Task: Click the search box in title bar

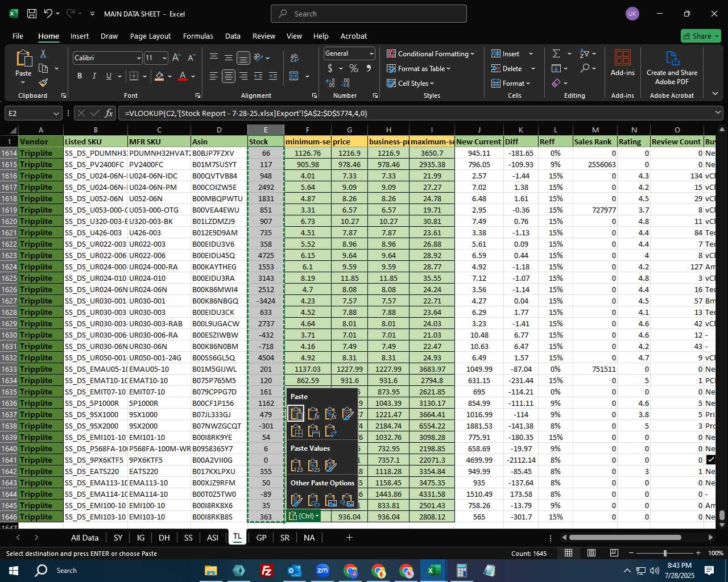Action: (x=369, y=14)
